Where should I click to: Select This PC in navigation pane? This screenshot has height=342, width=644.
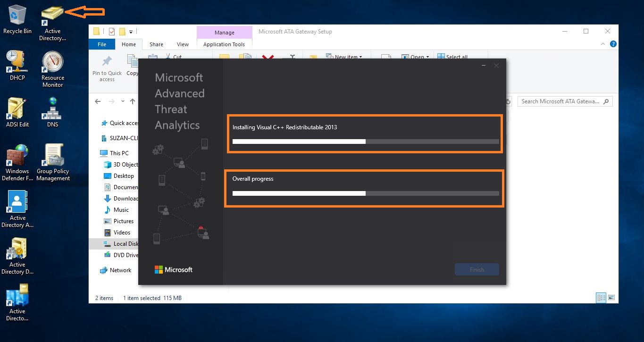(114, 153)
